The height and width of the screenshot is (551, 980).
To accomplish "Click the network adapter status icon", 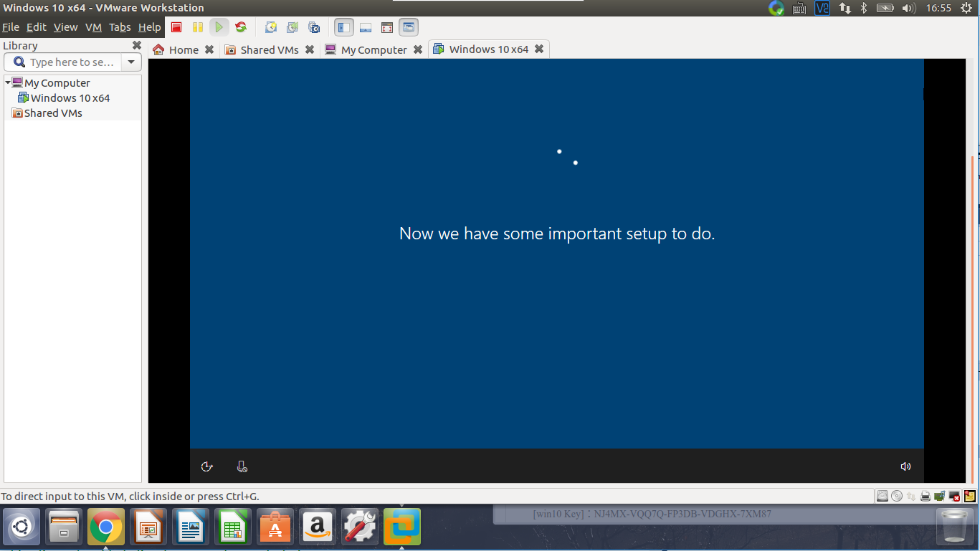I will (x=911, y=496).
